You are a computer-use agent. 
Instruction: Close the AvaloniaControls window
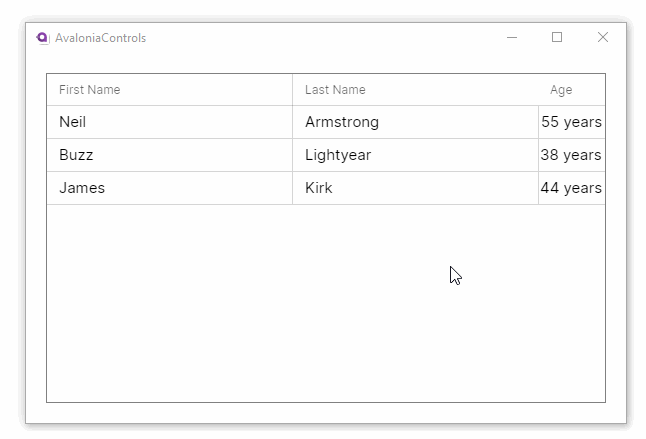tap(602, 38)
